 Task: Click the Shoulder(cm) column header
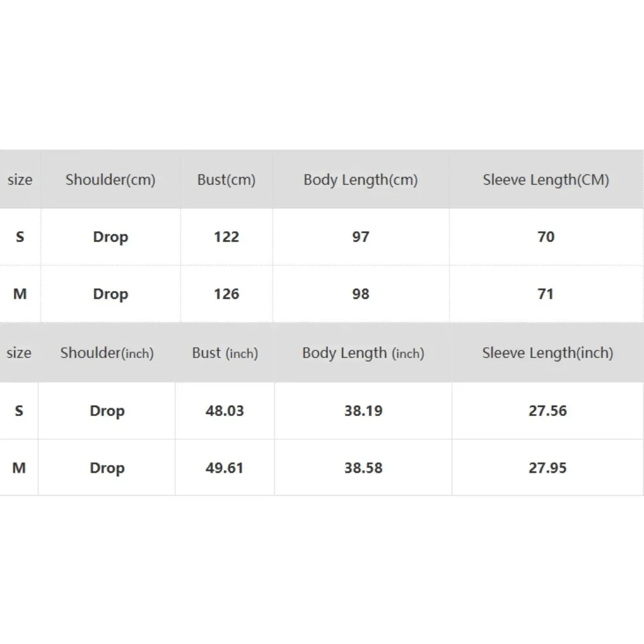[110, 180]
